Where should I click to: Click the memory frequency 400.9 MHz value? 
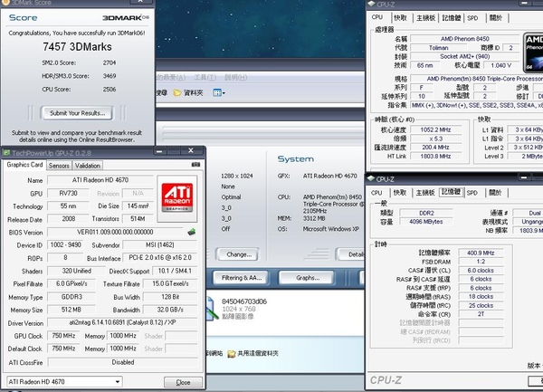tap(481, 253)
